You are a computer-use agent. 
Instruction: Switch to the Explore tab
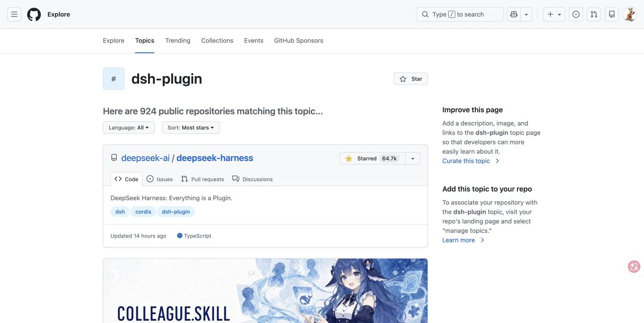point(114,40)
